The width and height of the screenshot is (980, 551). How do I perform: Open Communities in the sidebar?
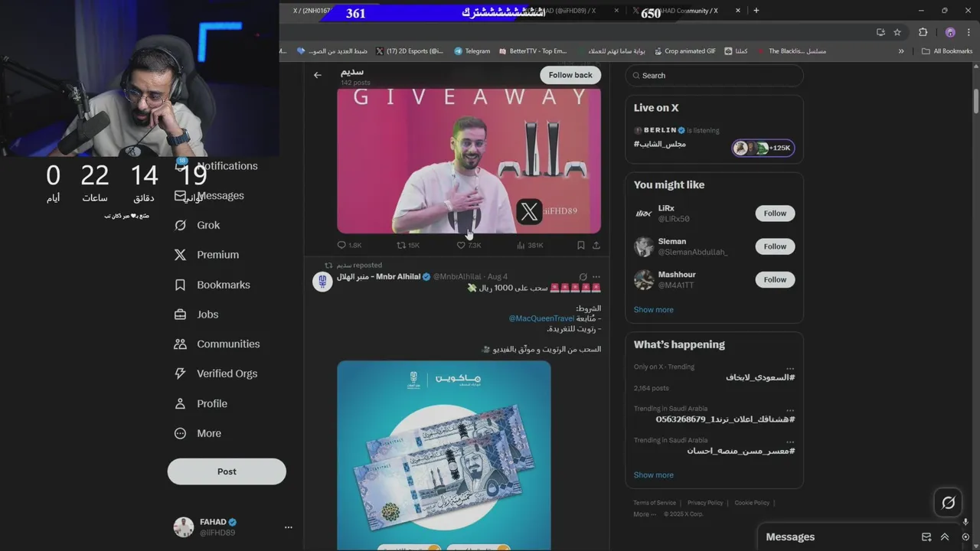[217, 344]
